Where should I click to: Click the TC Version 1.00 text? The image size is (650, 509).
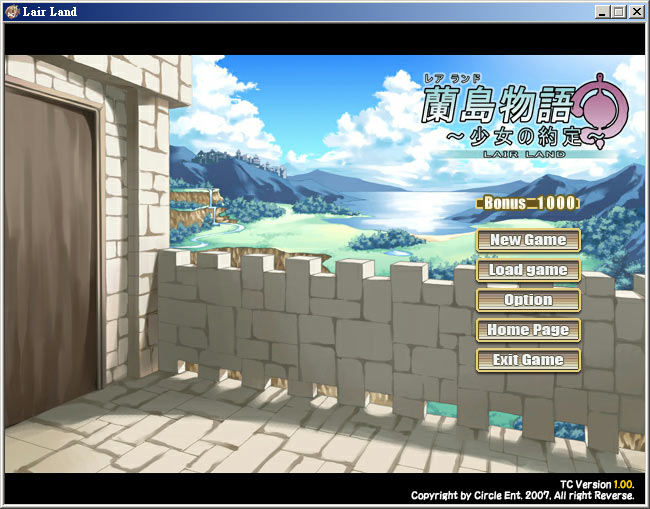click(x=597, y=485)
